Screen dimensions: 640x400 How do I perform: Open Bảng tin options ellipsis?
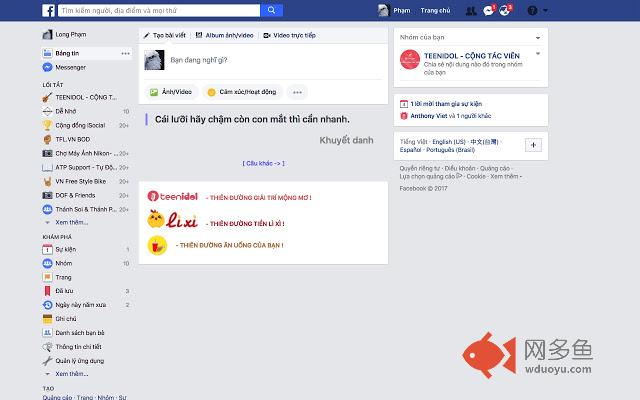pos(125,53)
